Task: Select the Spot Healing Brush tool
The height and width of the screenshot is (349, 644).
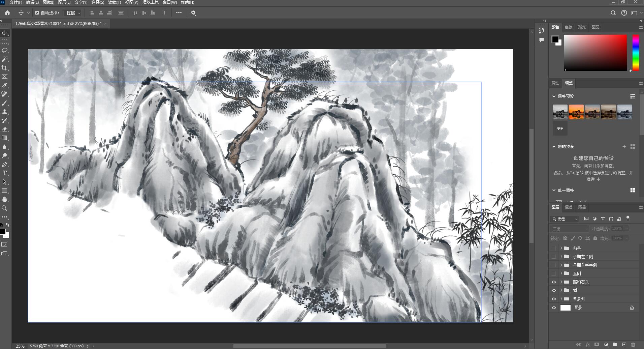Action: coord(5,94)
